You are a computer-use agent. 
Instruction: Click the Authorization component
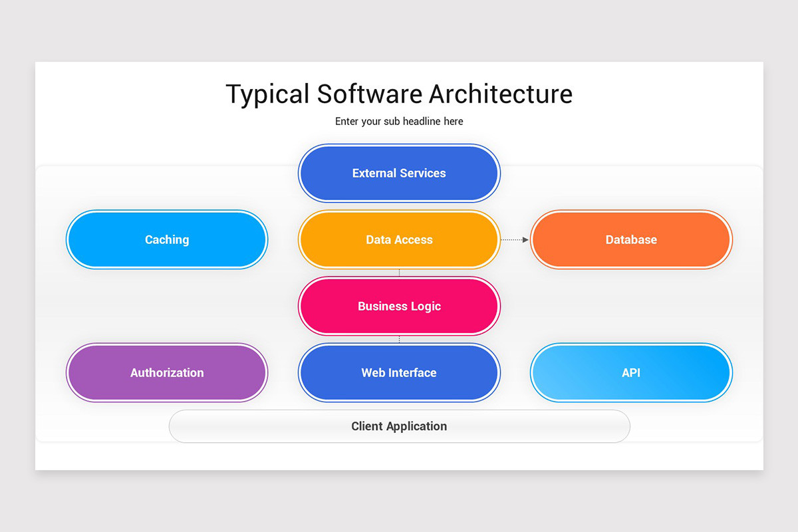point(166,372)
